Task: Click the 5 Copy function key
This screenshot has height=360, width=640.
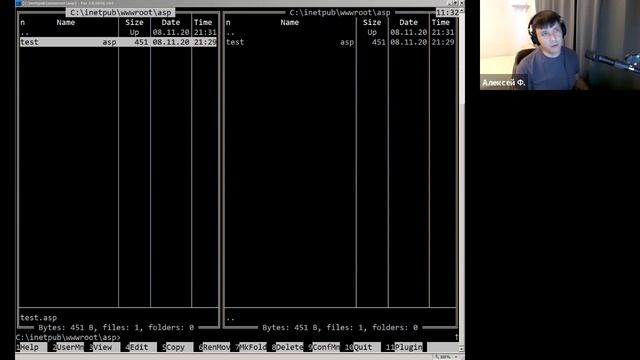Action: (178, 347)
